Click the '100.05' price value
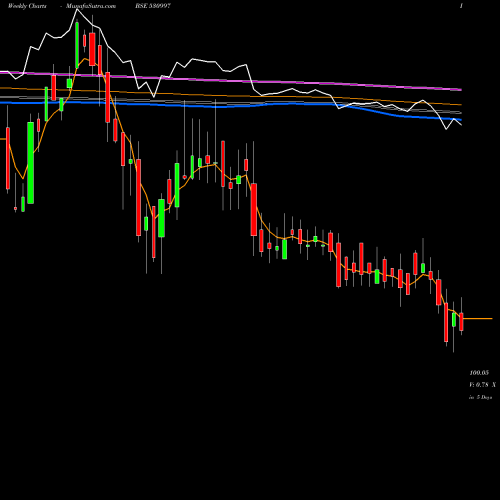Viewport: 500px width, 500px height. [479, 373]
